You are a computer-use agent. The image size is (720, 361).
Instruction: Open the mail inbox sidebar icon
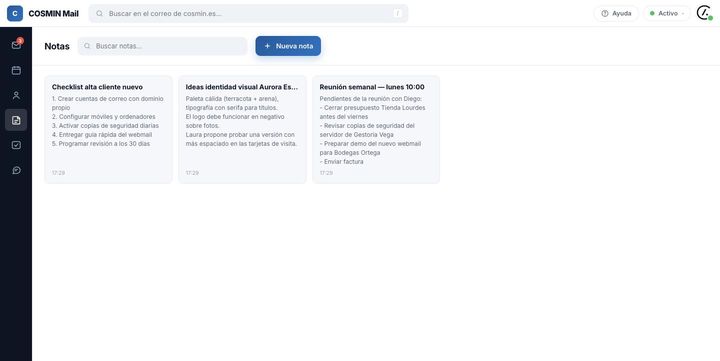16,45
